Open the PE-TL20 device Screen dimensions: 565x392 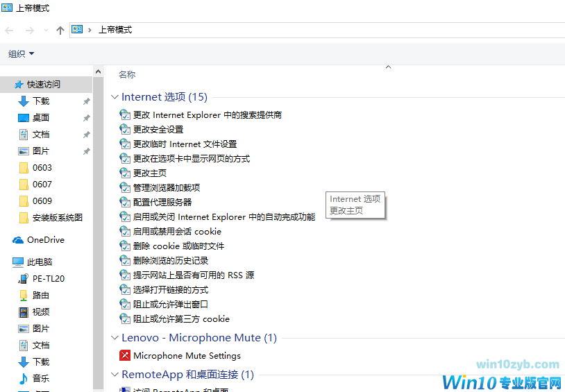click(x=49, y=279)
